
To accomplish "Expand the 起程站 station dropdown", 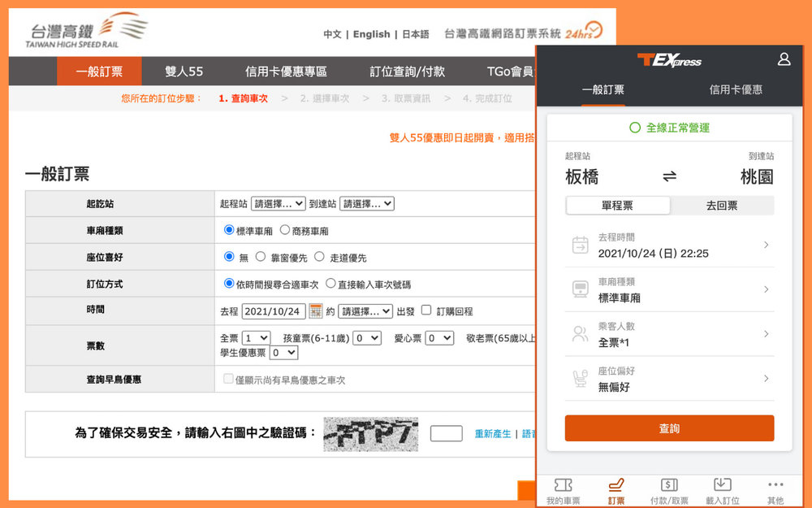I will 278,204.
